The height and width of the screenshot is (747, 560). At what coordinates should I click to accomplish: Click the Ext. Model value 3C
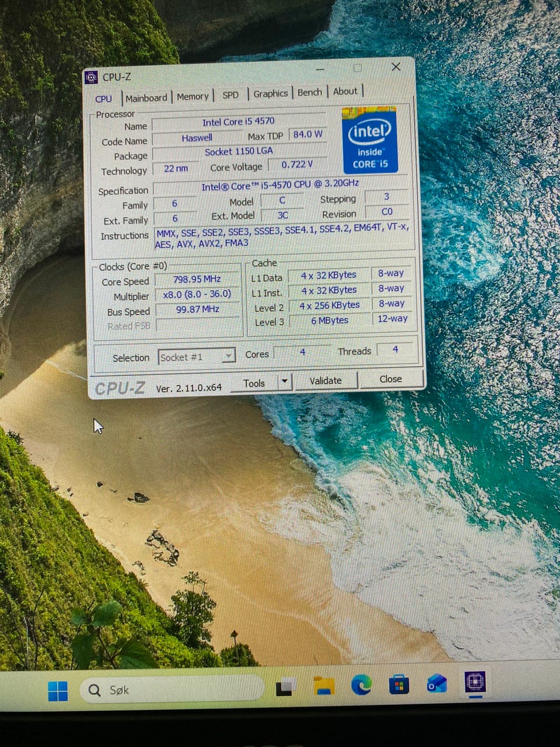(x=283, y=215)
